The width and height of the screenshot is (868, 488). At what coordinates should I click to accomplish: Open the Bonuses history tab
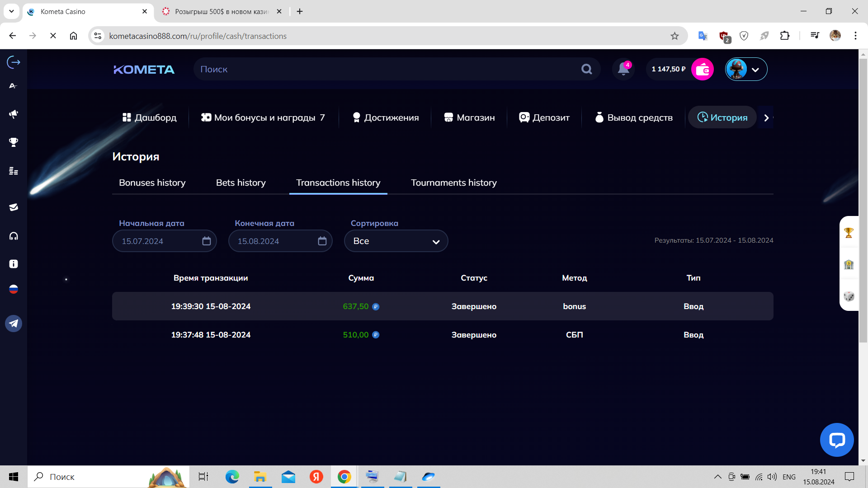pyautogui.click(x=152, y=183)
